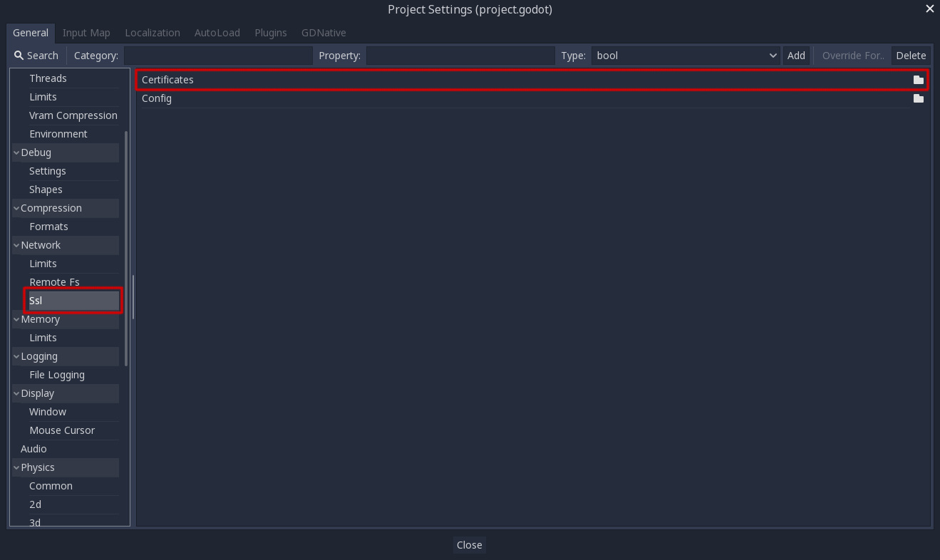This screenshot has height=560, width=940.
Task: Open the folder browser for Certificates
Action: click(919, 79)
